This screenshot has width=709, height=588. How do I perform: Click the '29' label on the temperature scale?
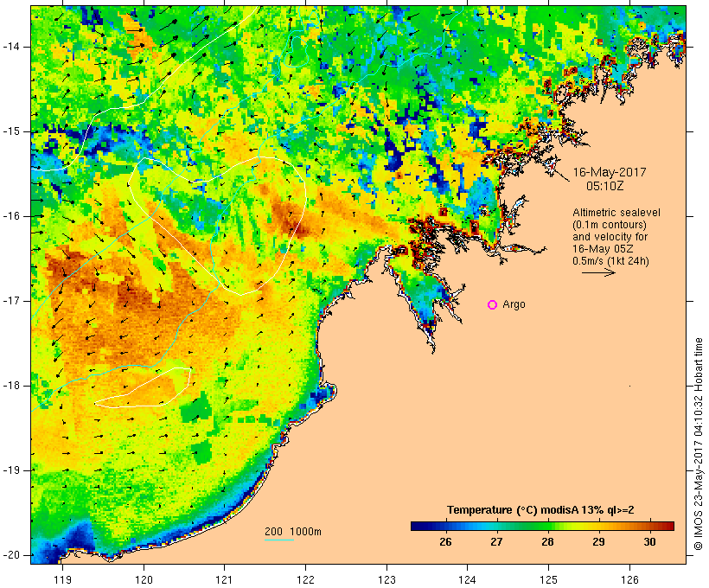(598, 541)
